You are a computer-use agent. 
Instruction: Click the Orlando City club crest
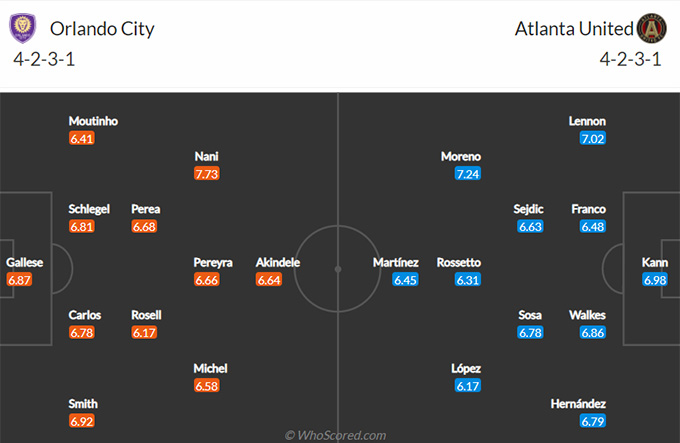23,28
